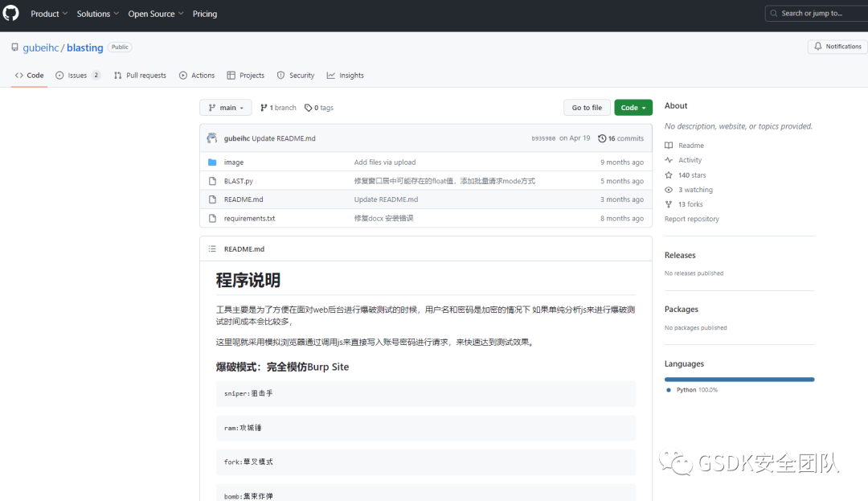Click the gubeihc commit avatar
Screen dimensions: 868x501
(212, 138)
